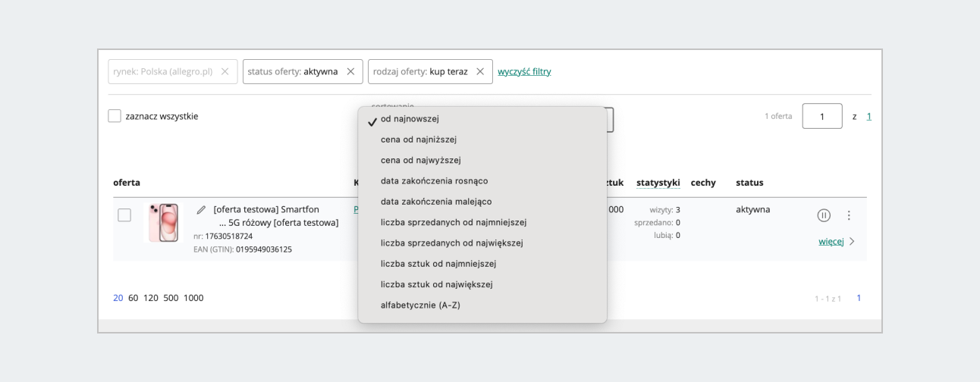Click the 'statystyki' column header

pos(658,183)
